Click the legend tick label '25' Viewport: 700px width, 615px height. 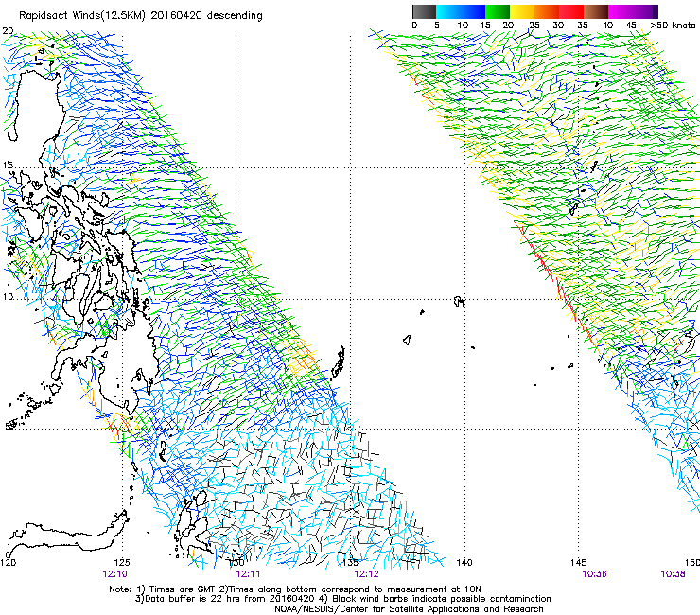pyautogui.click(x=534, y=26)
